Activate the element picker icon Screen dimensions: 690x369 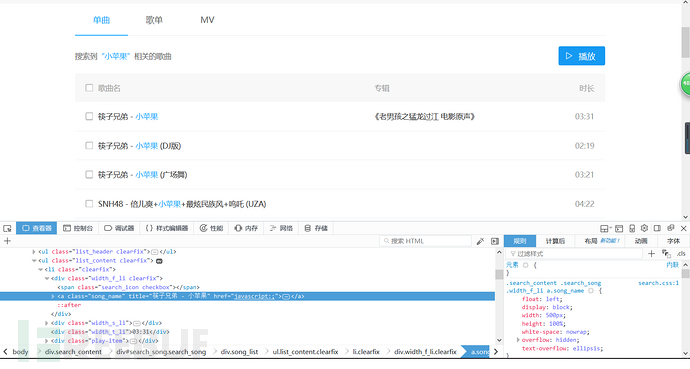point(7,228)
